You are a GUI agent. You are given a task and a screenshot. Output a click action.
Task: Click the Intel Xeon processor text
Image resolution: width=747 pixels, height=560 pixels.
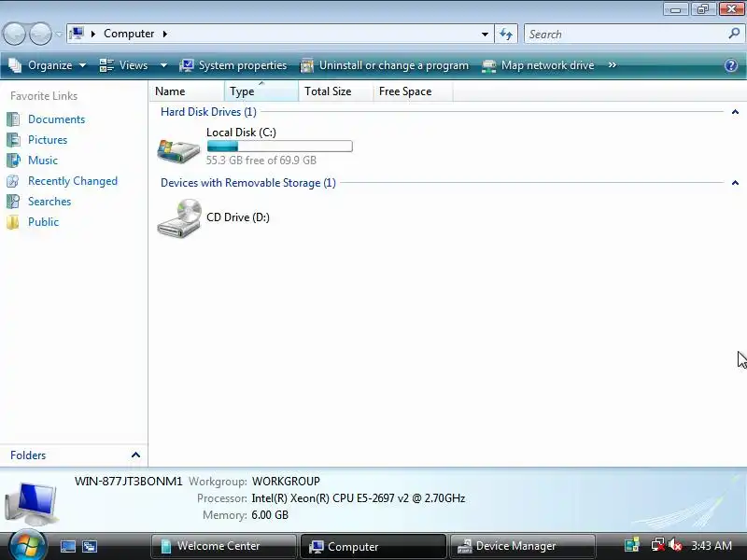pyautogui.click(x=359, y=498)
